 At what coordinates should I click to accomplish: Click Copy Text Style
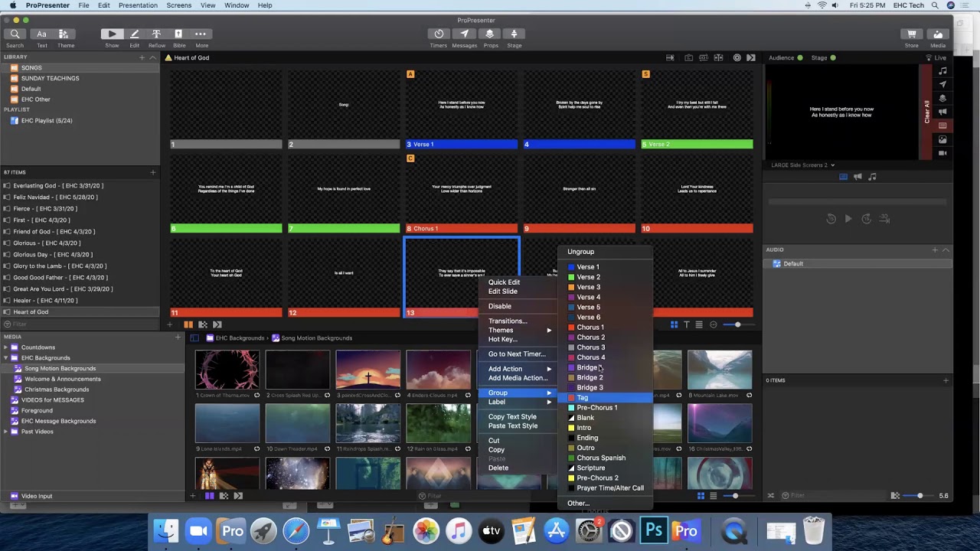click(512, 417)
